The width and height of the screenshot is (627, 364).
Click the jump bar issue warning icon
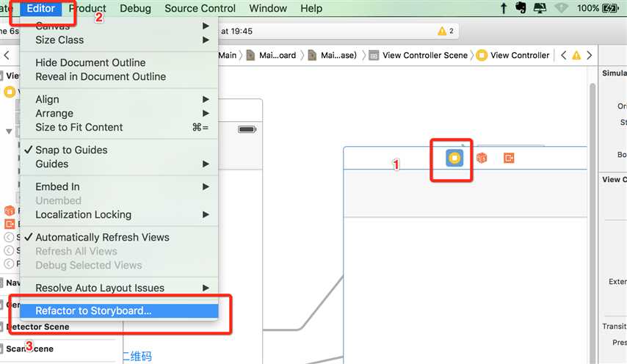click(x=576, y=55)
